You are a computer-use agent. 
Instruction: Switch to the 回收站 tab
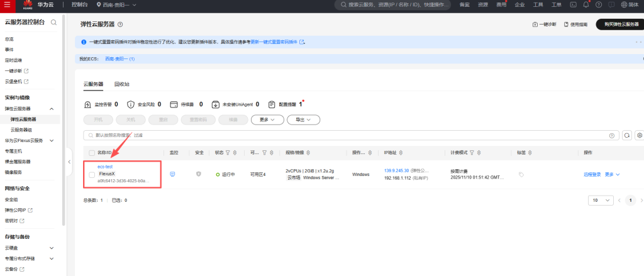[122, 84]
